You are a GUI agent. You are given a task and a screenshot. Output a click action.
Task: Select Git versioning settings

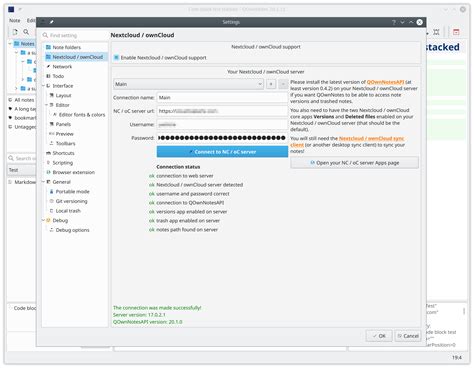coord(71,201)
